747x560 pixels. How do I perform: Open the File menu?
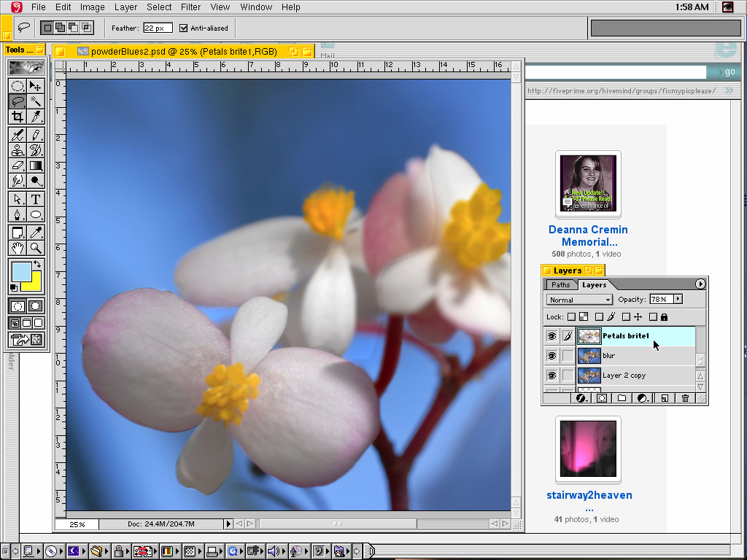[x=38, y=7]
